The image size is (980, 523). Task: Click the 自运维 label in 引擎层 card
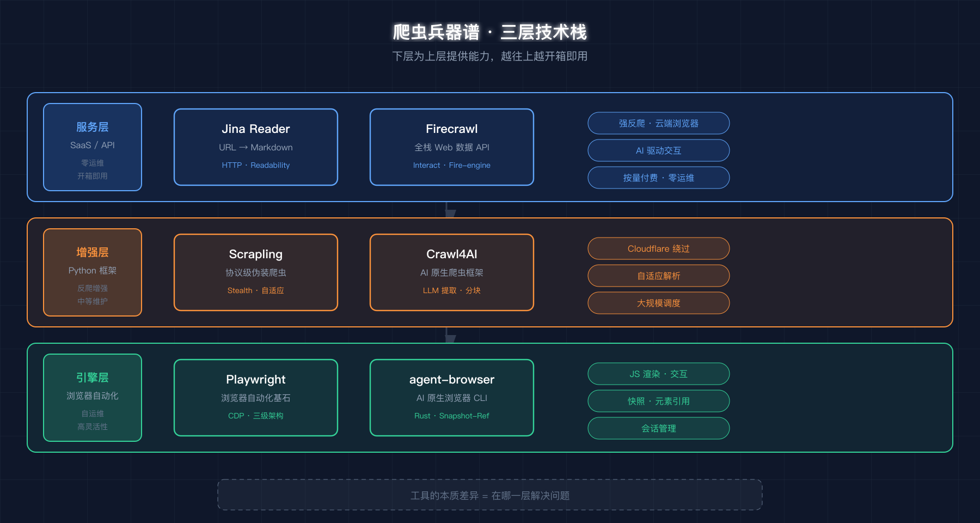(93, 413)
